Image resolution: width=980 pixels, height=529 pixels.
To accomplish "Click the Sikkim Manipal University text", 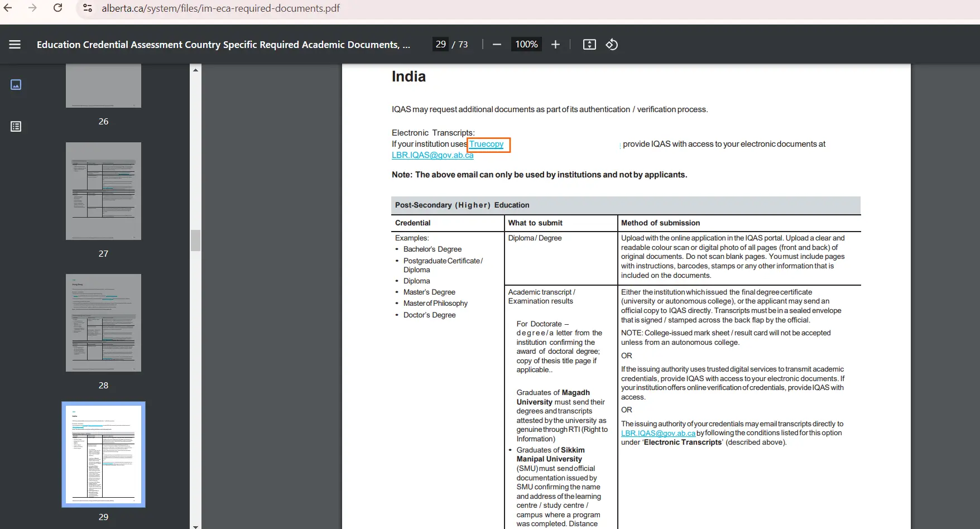I will tap(551, 454).
